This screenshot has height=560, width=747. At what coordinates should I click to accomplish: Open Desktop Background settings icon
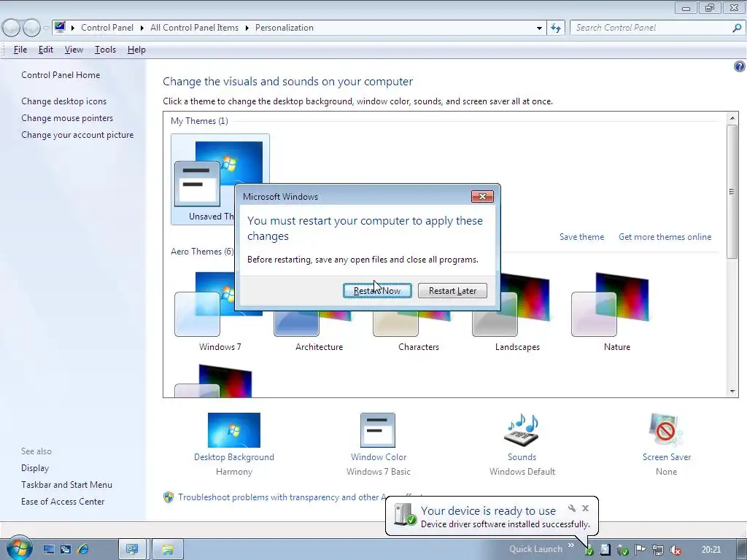pyautogui.click(x=234, y=430)
